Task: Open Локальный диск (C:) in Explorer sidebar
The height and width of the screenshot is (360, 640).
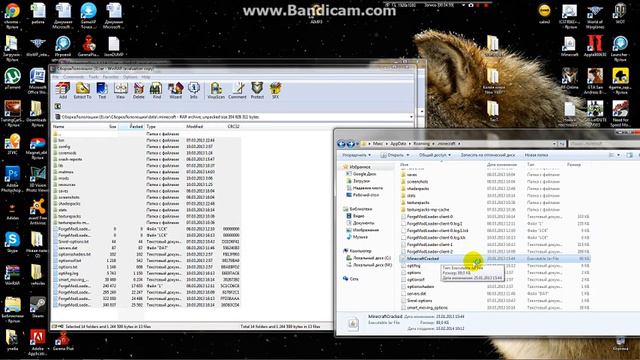Action: pos(371,258)
